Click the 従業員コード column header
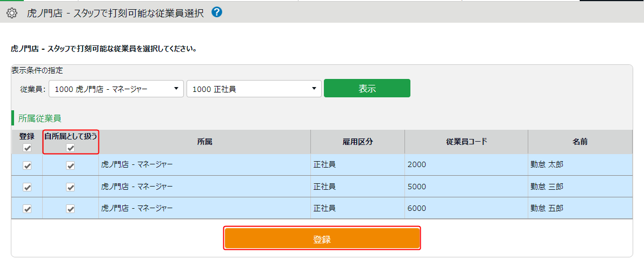 coord(466,142)
